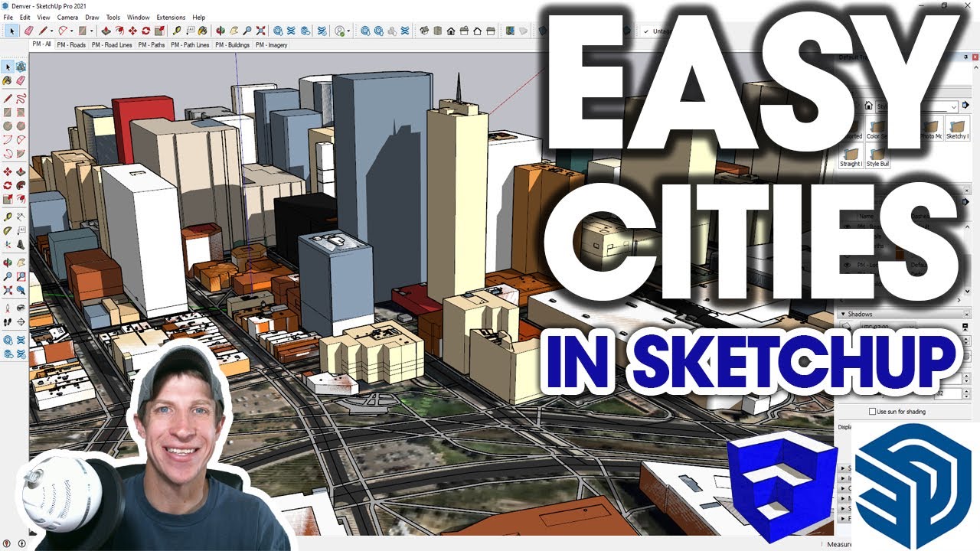Pick the 3D Text tool
980x551 pixels.
point(21,244)
